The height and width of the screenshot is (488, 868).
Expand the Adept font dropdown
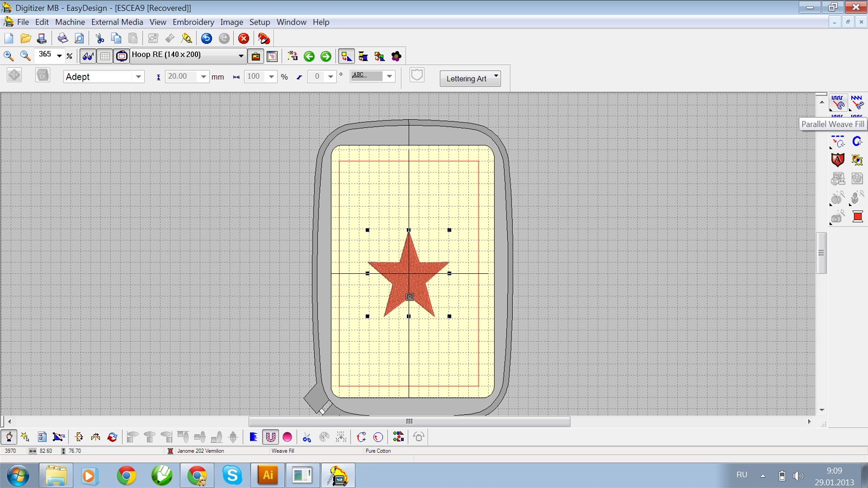coord(138,77)
